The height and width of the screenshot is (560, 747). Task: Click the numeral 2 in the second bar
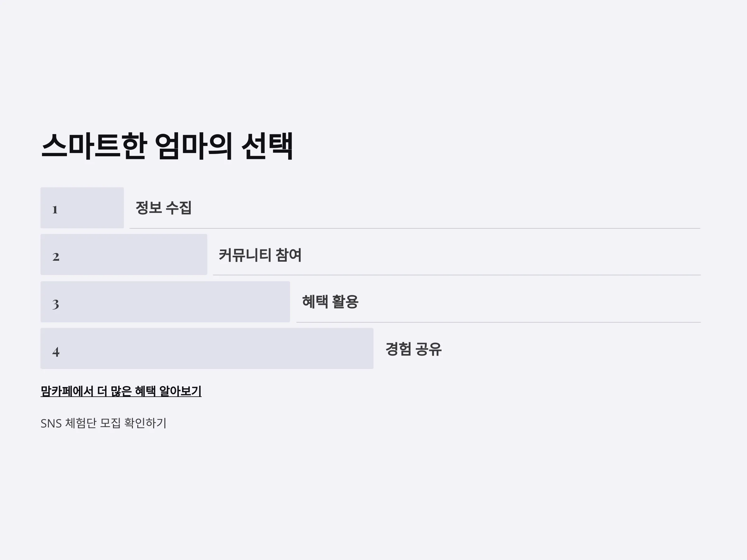coord(56,257)
